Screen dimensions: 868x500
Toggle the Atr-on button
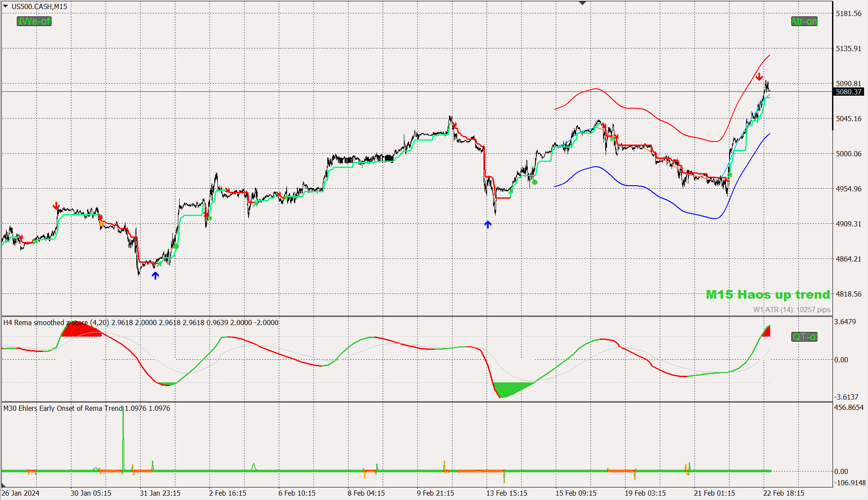click(804, 21)
